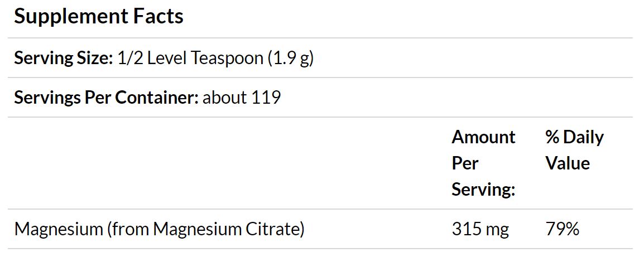Viewport: 644px width, 257px height.
Task: Select the "about 119" servings value
Action: (242, 98)
